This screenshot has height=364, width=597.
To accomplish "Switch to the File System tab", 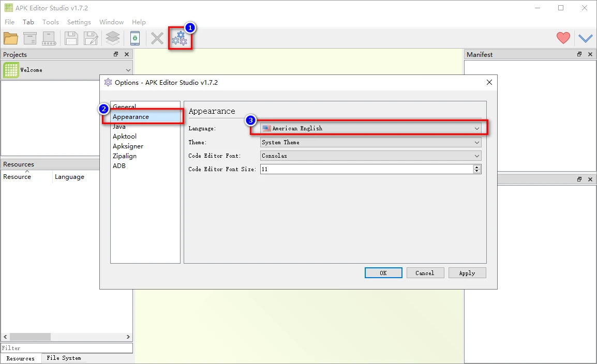I will (x=64, y=358).
